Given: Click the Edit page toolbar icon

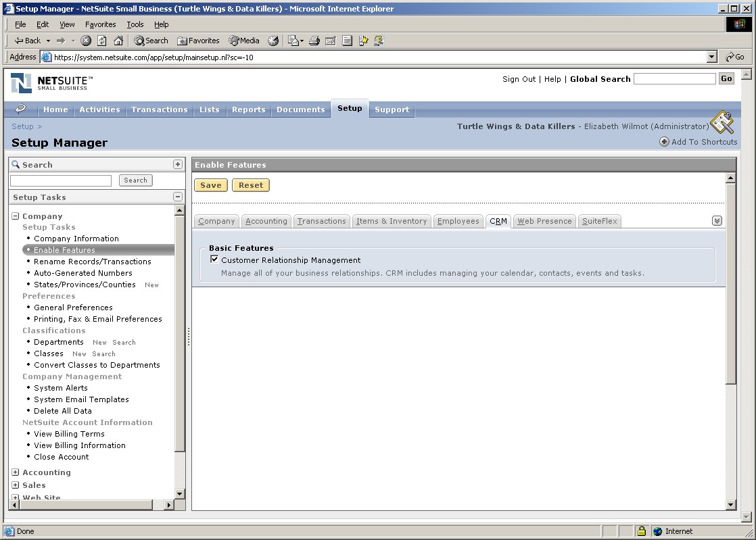Looking at the screenshot, I should pos(330,41).
